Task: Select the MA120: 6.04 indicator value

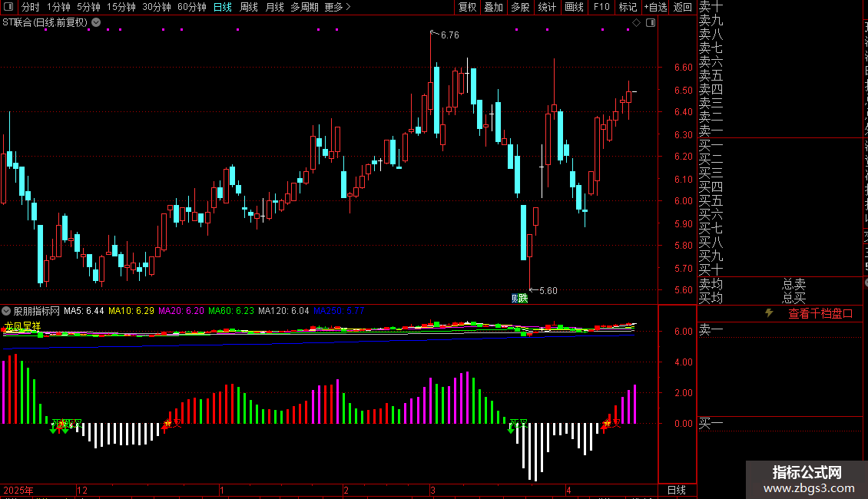Action: pyautogui.click(x=283, y=311)
